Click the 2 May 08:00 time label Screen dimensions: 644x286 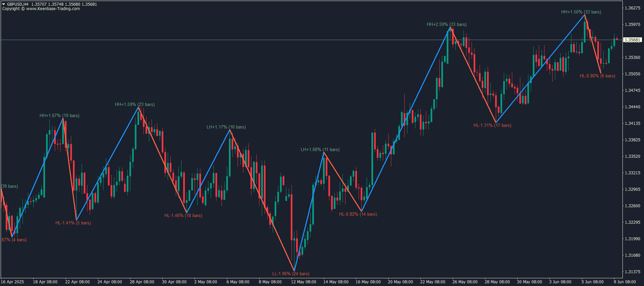(x=206, y=282)
